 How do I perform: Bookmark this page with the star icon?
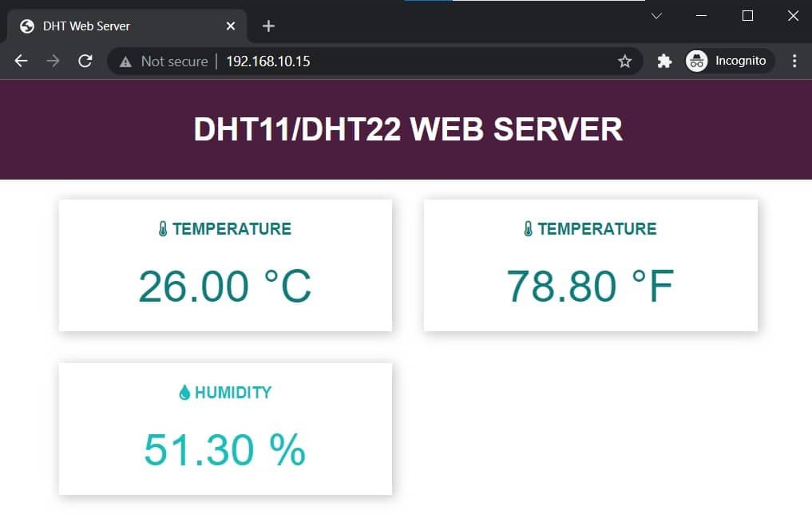click(624, 61)
